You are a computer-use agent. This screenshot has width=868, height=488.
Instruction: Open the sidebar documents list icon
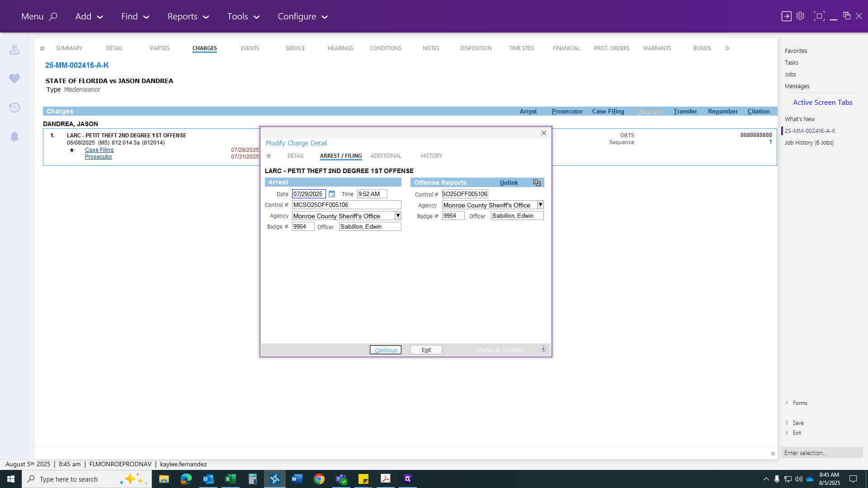[x=14, y=50]
